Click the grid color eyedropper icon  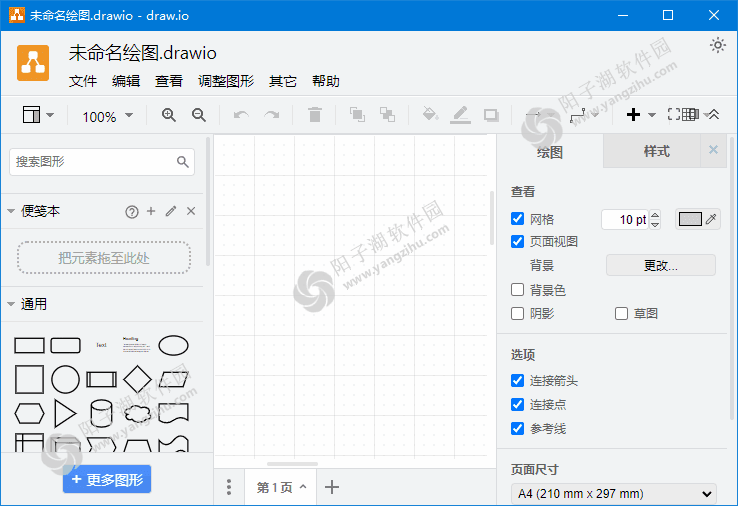pyautogui.click(x=711, y=219)
